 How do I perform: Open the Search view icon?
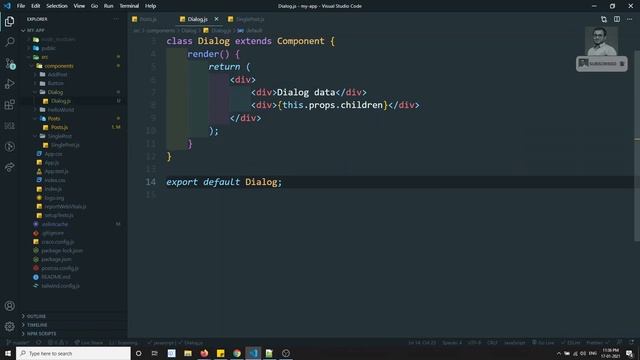[9, 42]
